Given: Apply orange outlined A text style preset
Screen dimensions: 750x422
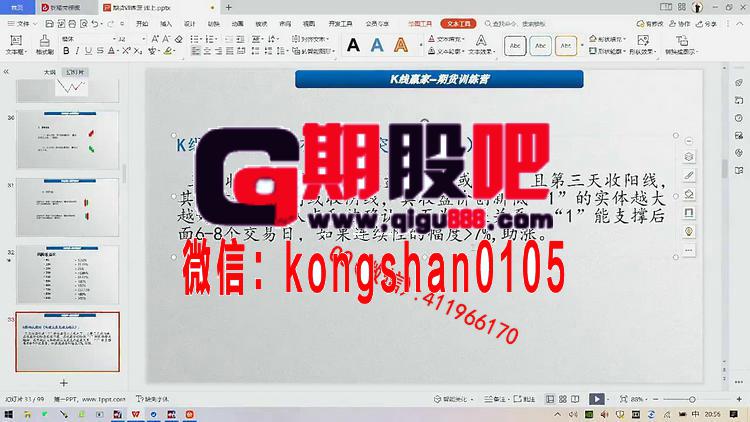Looking at the screenshot, I should (x=401, y=45).
